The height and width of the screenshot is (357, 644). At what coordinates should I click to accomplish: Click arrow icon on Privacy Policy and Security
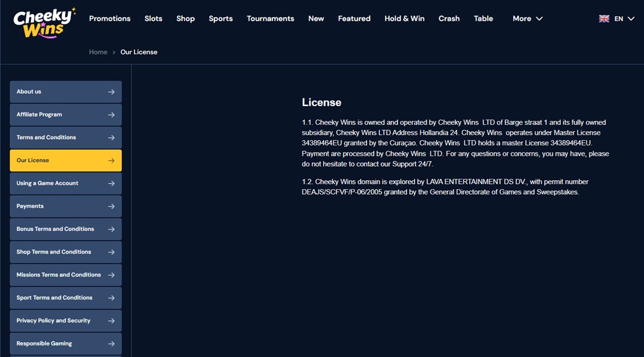[x=111, y=321]
